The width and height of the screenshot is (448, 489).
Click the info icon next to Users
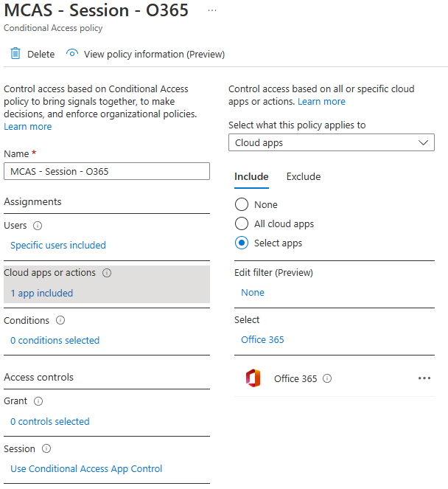38,226
